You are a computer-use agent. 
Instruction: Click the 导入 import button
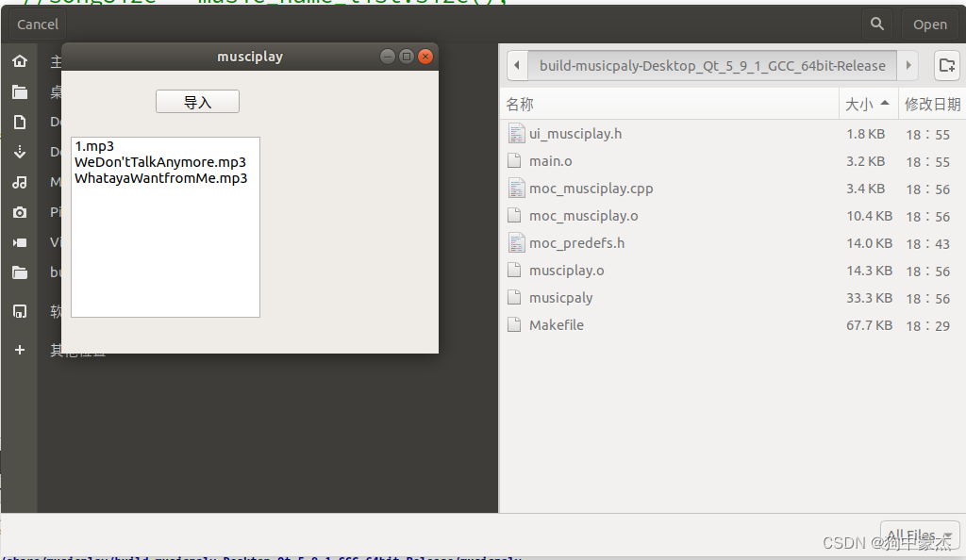(197, 102)
